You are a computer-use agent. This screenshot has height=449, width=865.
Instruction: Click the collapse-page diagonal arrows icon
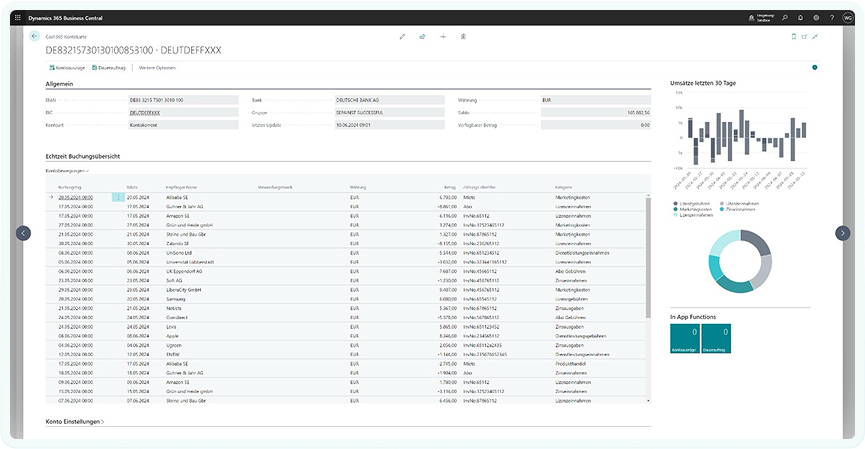pos(815,36)
